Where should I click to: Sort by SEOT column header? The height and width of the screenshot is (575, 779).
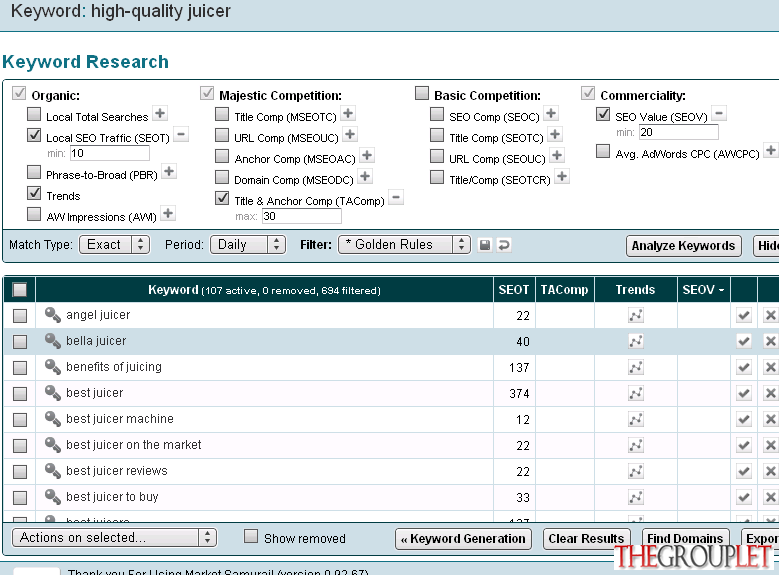point(514,290)
